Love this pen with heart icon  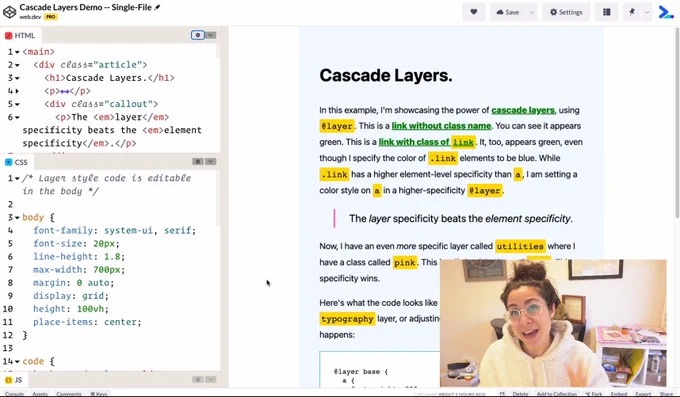[x=474, y=12]
